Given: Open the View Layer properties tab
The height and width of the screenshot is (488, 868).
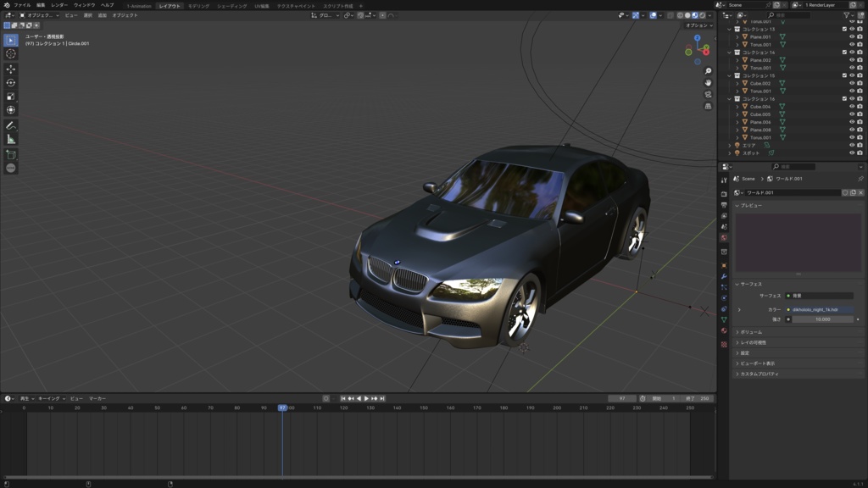Looking at the screenshot, I should 724,216.
